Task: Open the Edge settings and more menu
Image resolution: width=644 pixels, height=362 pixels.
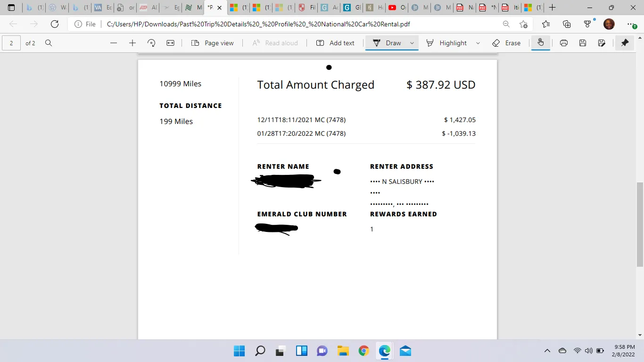Action: pyautogui.click(x=632, y=24)
